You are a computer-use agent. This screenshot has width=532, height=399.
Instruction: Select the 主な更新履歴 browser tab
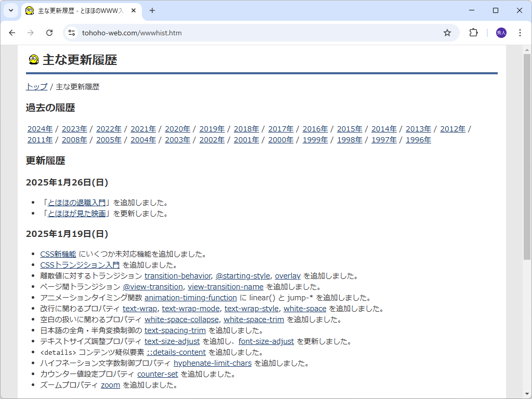click(78, 10)
